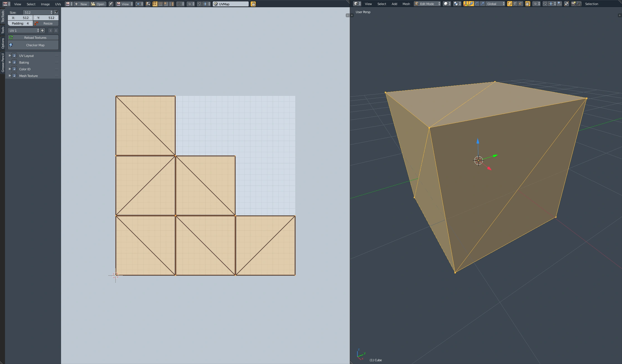Enable face select mode in 3D viewport
The height and width of the screenshot is (364, 622).
pos(521,4)
